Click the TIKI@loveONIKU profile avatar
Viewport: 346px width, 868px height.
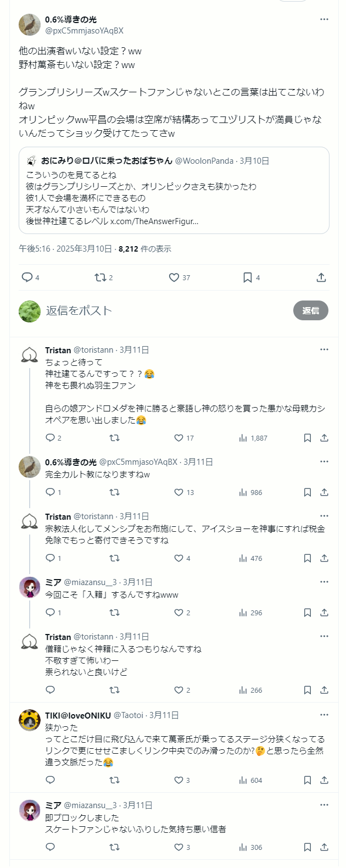pos(30,720)
